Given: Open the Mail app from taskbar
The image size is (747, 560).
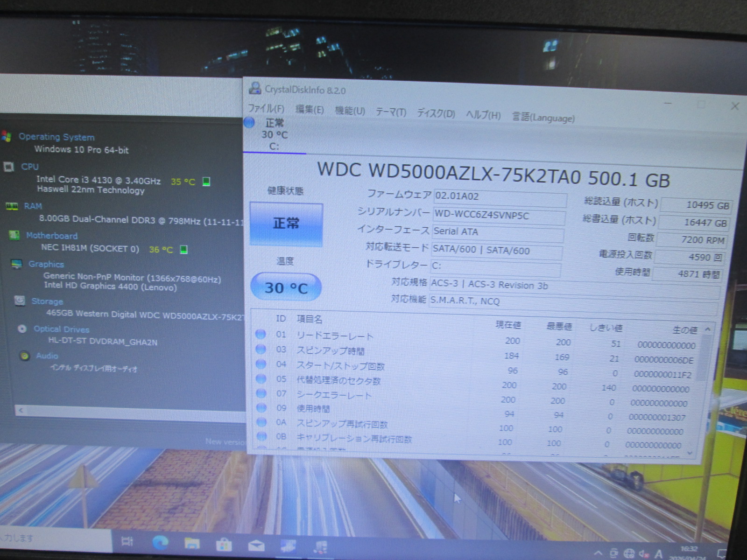Looking at the screenshot, I should coord(256,546).
